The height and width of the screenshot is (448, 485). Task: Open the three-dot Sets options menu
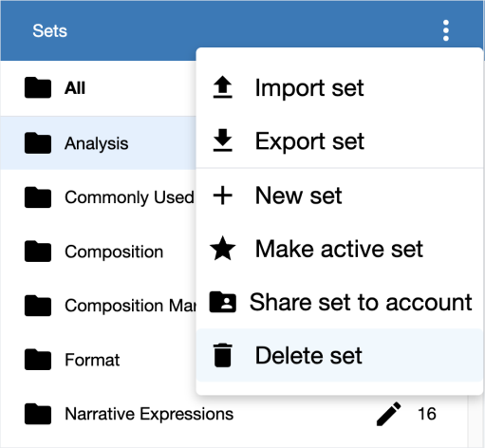point(446,30)
